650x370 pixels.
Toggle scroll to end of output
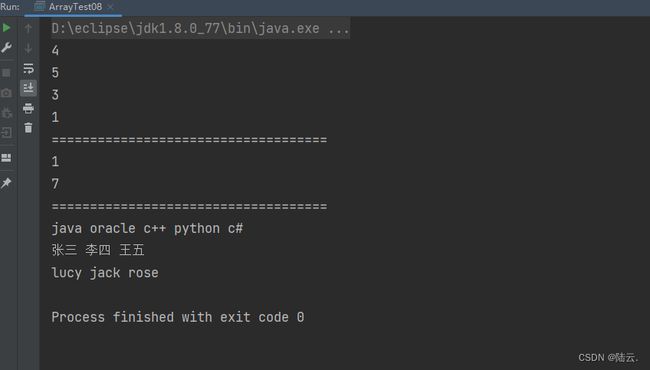click(x=28, y=88)
